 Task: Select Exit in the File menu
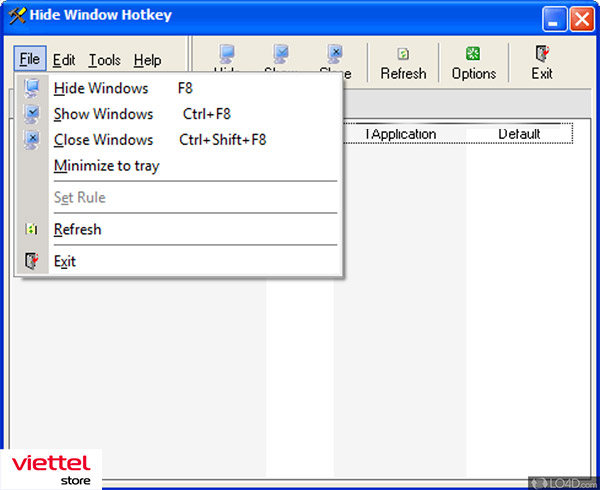tap(178, 261)
